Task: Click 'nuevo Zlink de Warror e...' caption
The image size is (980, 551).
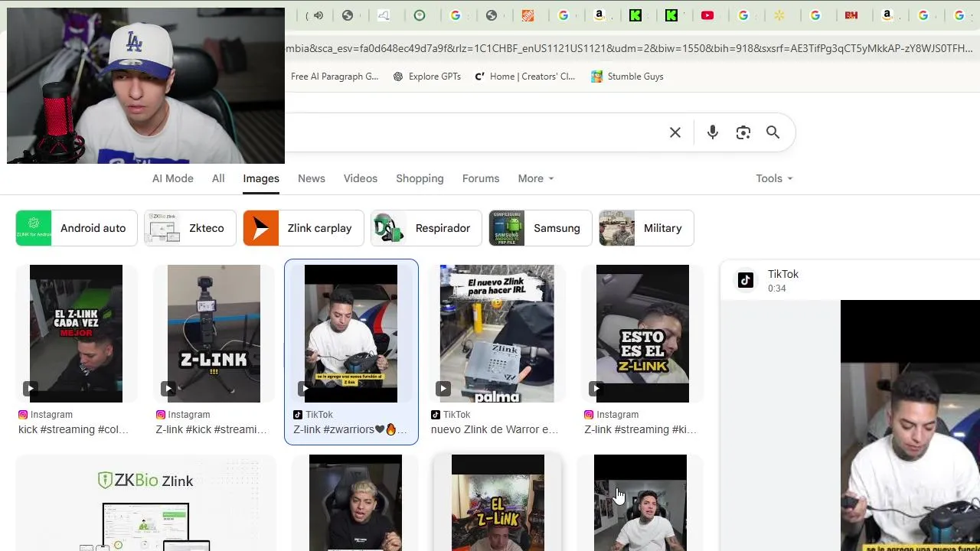Action: click(x=495, y=429)
